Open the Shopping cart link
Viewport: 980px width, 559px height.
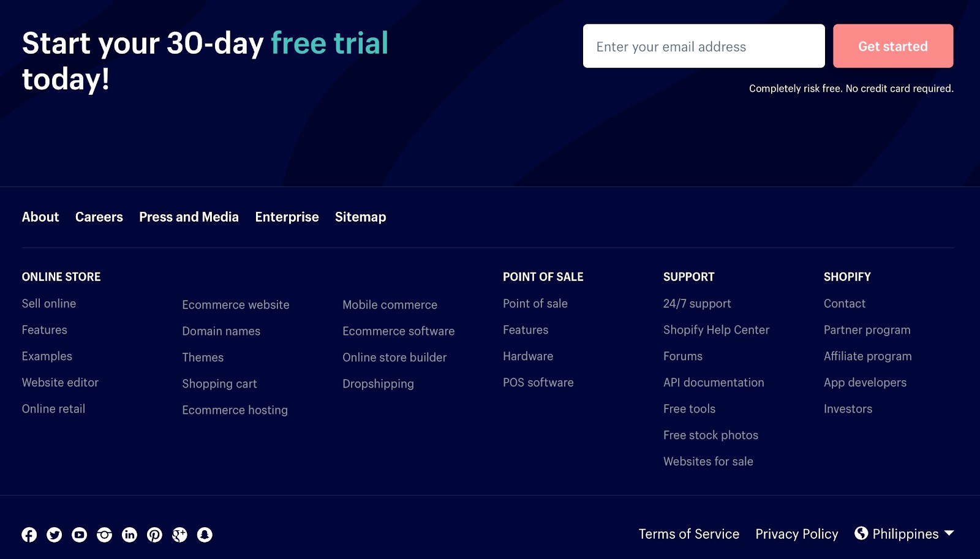tap(219, 384)
